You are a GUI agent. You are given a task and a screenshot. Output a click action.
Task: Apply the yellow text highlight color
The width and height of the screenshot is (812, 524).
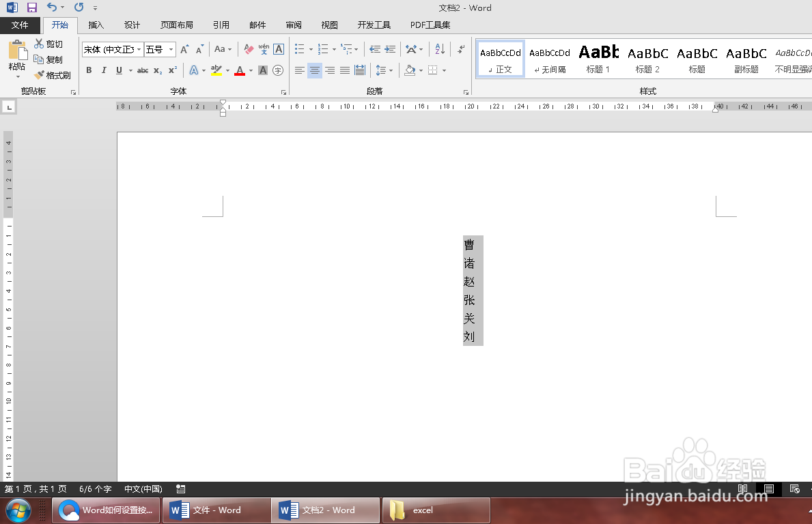click(216, 70)
